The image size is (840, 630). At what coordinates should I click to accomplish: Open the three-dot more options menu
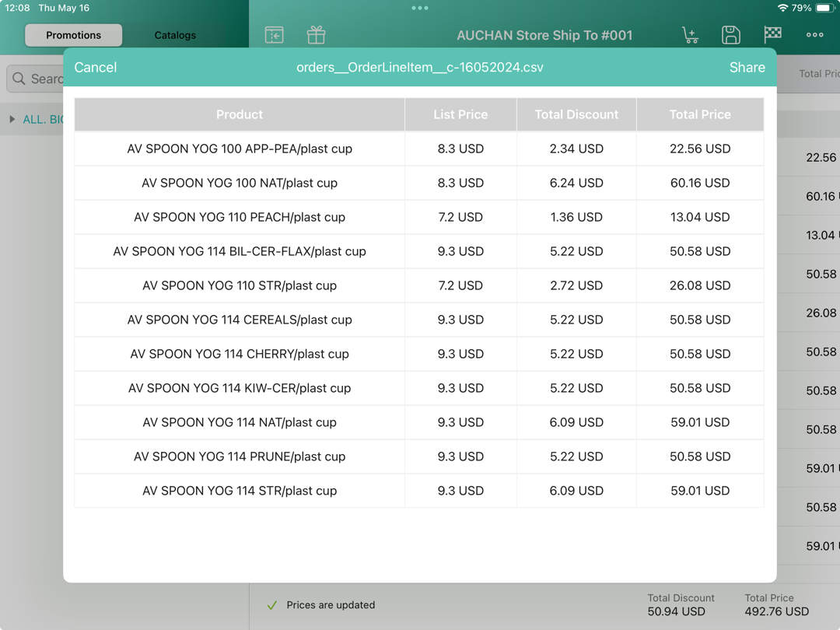[814, 35]
